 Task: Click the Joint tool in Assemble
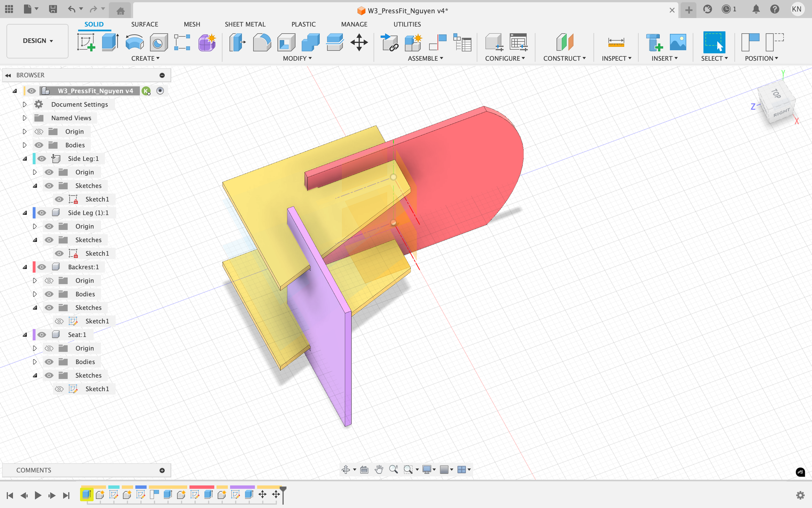[437, 42]
